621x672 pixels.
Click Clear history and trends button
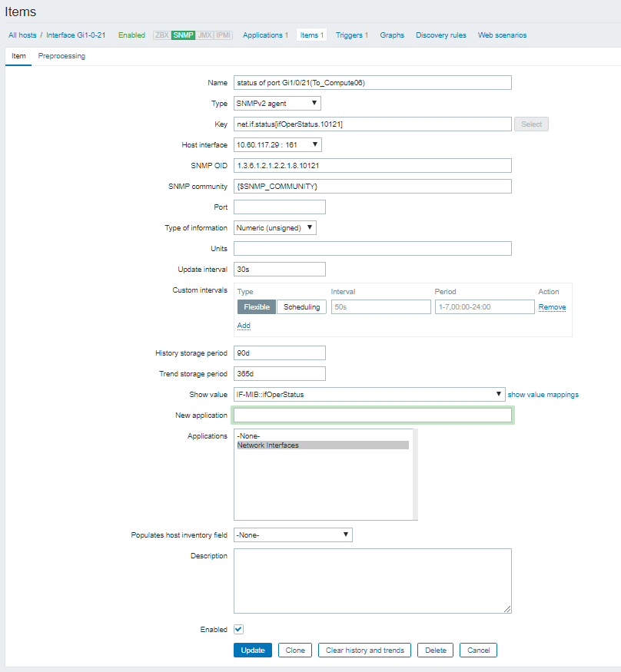click(x=364, y=650)
